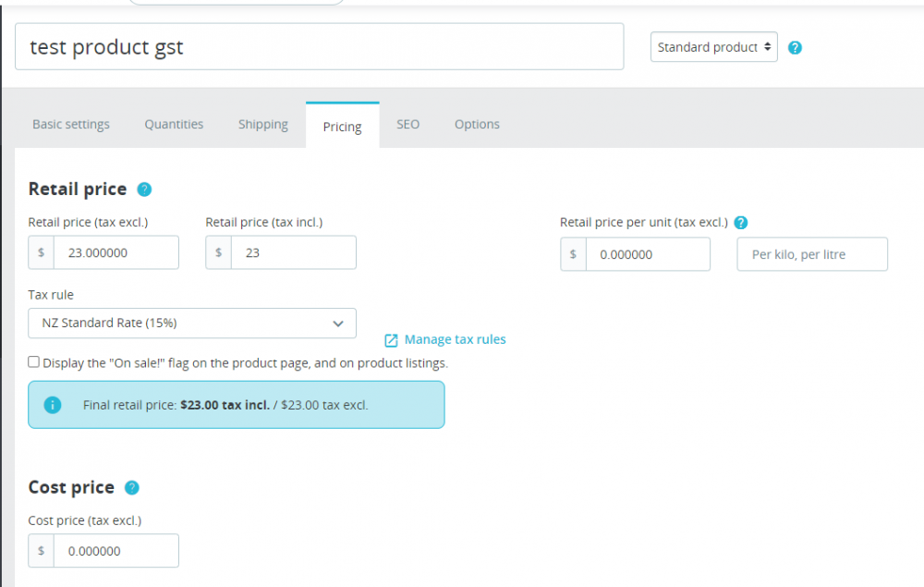Image resolution: width=924 pixels, height=587 pixels.
Task: Expand the Tax rule dropdown
Action: click(192, 323)
